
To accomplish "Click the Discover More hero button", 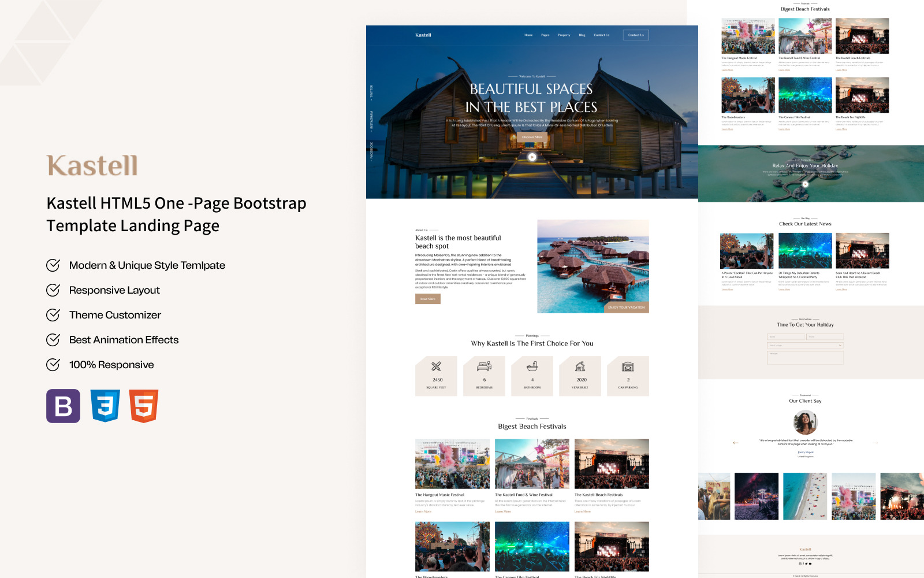I will coord(532,137).
